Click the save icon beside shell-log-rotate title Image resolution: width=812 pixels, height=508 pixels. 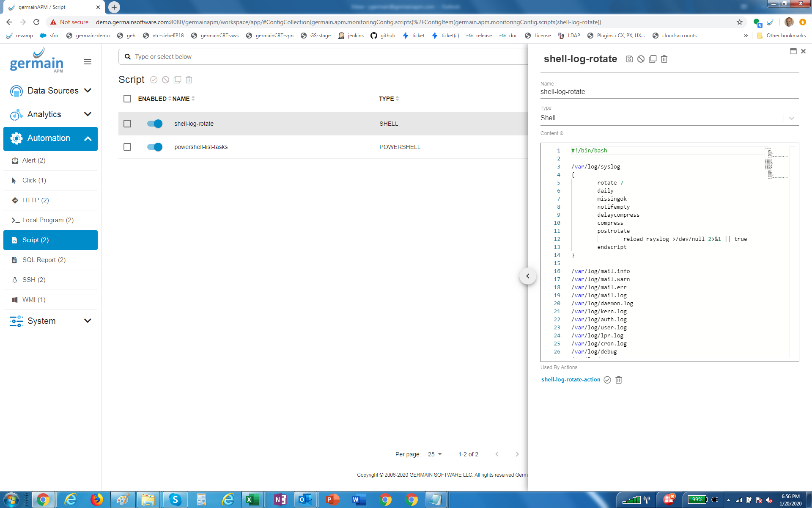tap(629, 59)
